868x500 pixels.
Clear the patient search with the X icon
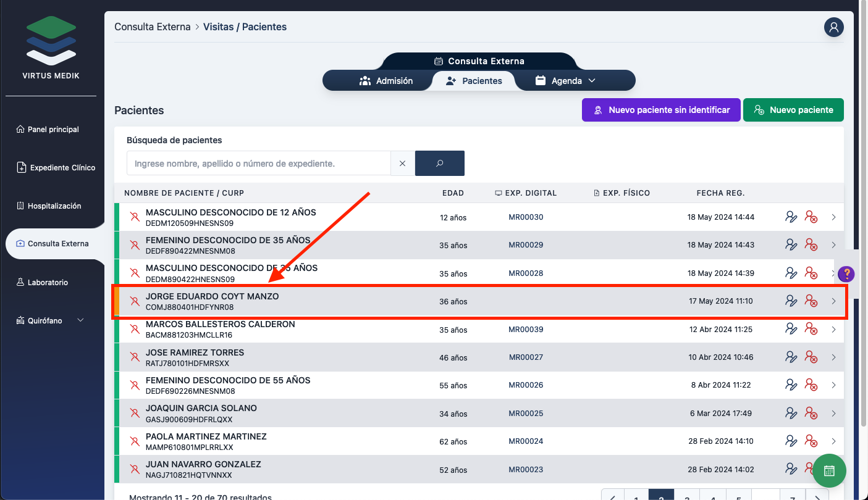402,164
